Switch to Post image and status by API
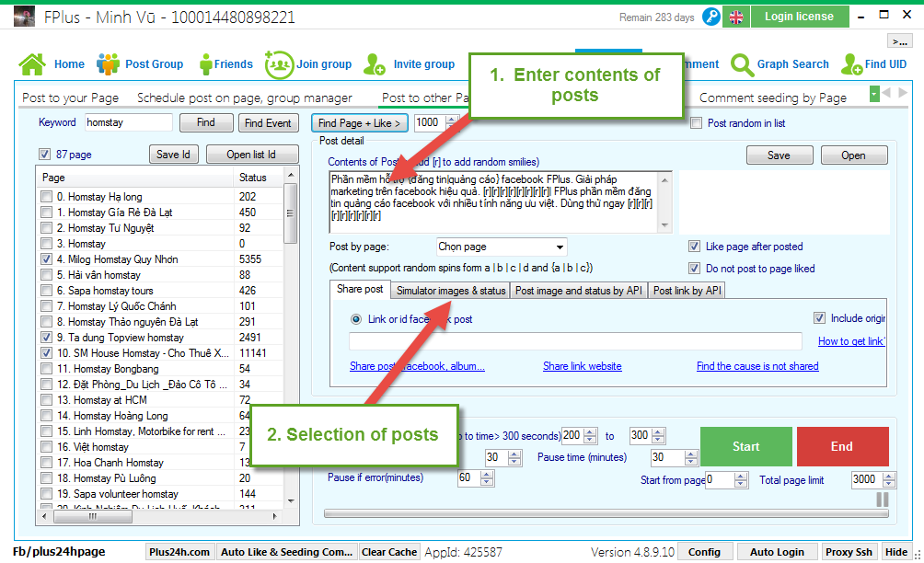Image resolution: width=924 pixels, height=563 pixels. pos(579,291)
